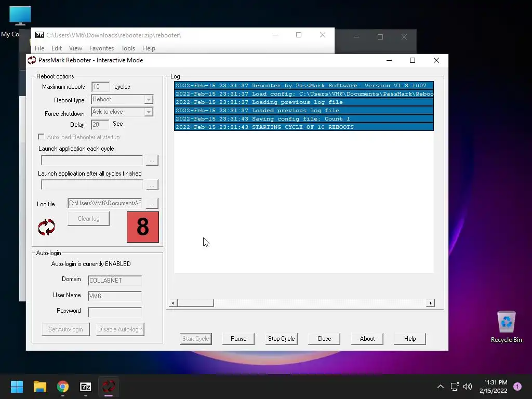Browse for application after all cycles finished

152,185
